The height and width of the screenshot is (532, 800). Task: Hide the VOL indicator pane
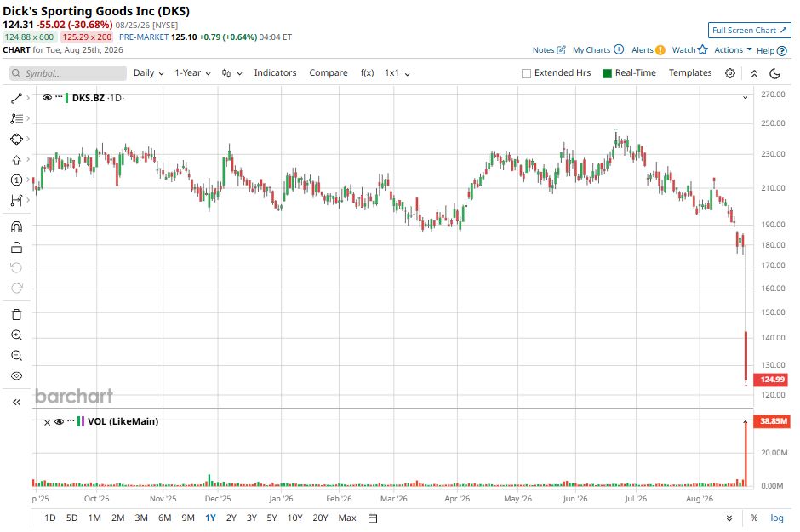pos(60,422)
